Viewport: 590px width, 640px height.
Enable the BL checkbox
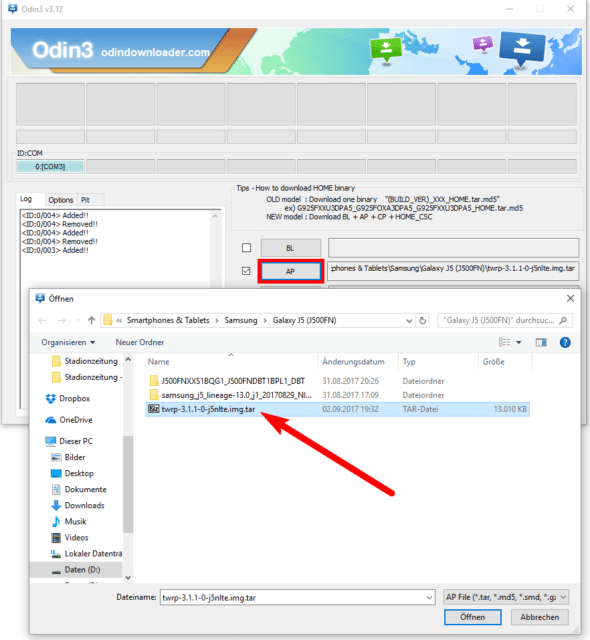point(246,248)
